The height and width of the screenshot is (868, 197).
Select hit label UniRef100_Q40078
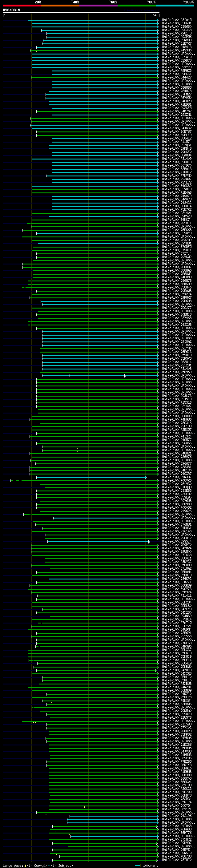177,200
